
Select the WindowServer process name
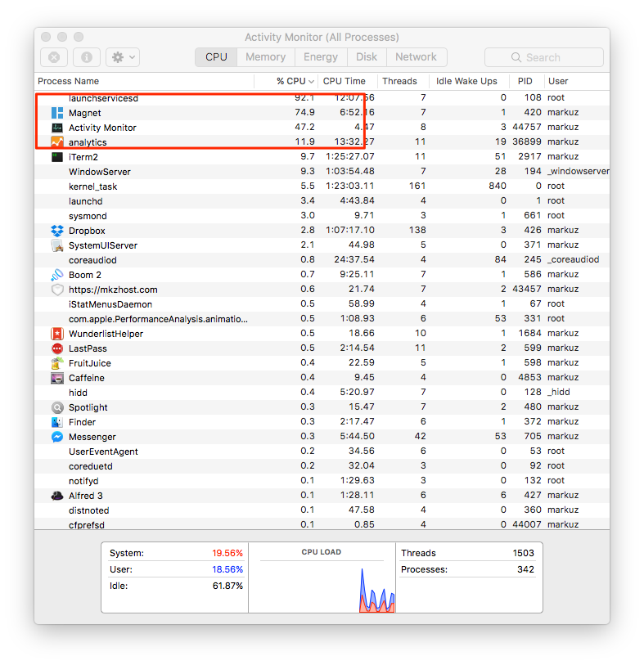pyautogui.click(x=100, y=172)
